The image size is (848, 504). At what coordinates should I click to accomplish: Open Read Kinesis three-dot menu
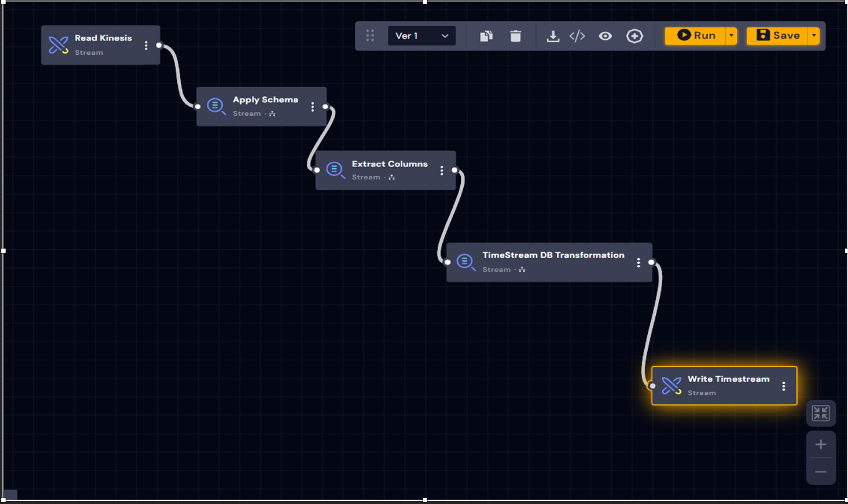pyautogui.click(x=146, y=45)
